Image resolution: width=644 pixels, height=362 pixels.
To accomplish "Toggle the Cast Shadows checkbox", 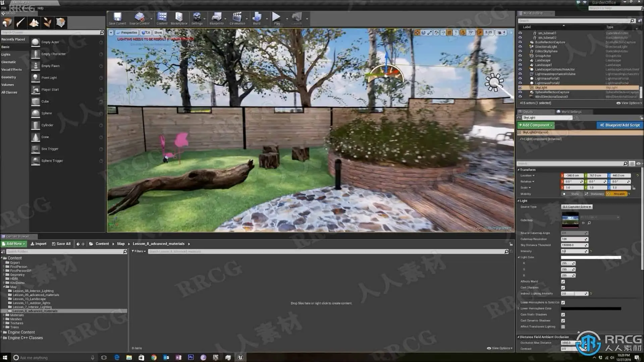I will (563, 288).
